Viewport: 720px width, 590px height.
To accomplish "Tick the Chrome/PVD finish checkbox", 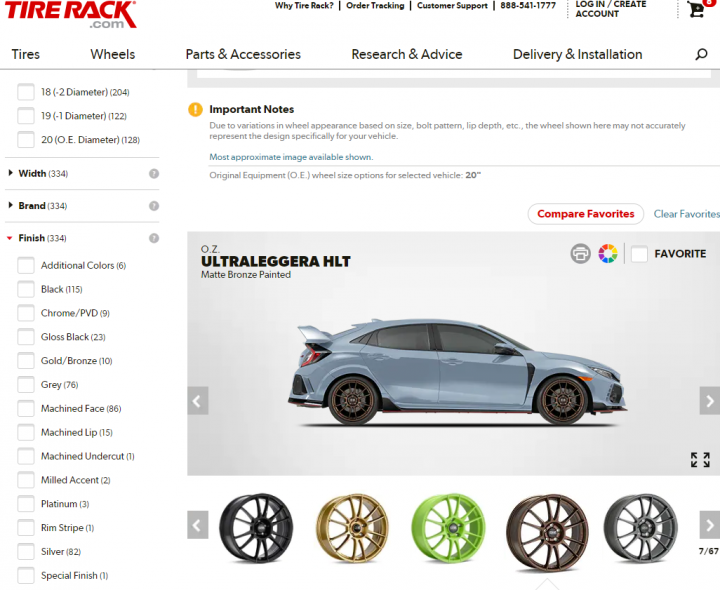I will [26, 313].
